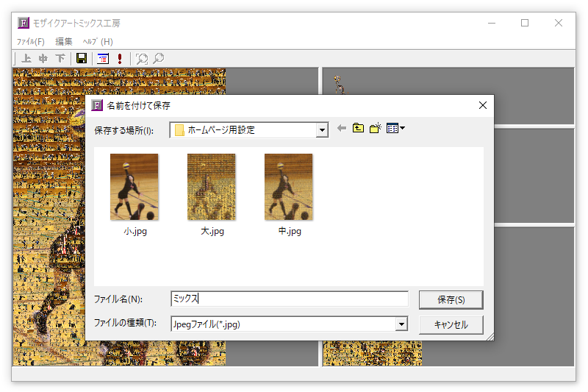Open the ファイル(F) menu
The height and width of the screenshot is (392, 588).
(x=31, y=42)
